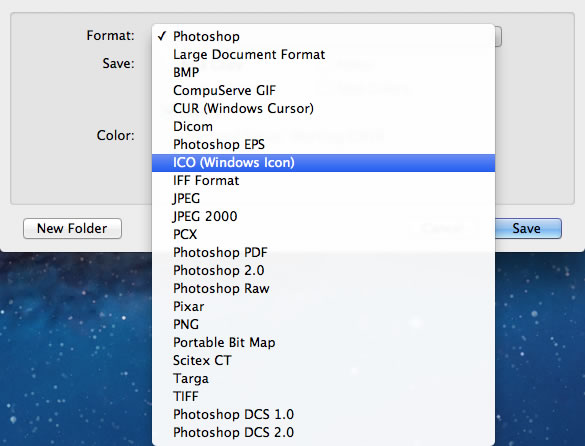Screen dimensions: 585x446
Task: Choose Large Document Format option
Action: [323, 54]
